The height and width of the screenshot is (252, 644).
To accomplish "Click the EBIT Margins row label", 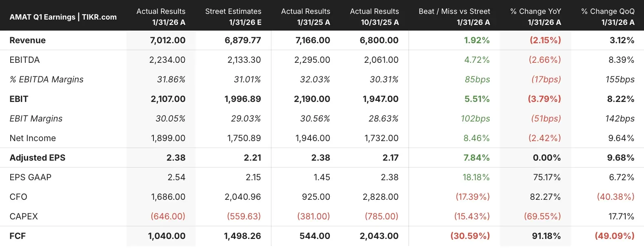I will [36, 119].
